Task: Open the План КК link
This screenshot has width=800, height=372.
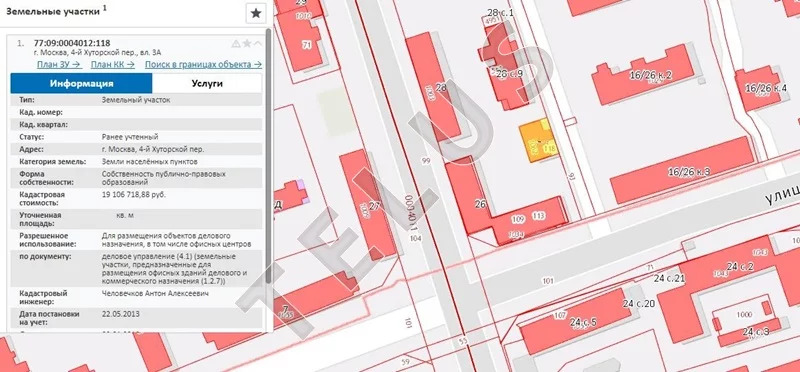Action: (113, 64)
